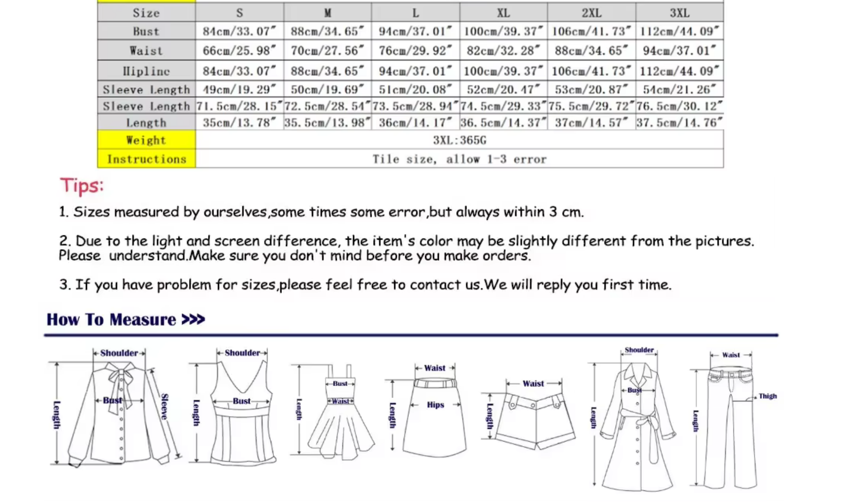
Task: Click 'Tile size, allow 1-3 error' text
Action: click(x=459, y=159)
